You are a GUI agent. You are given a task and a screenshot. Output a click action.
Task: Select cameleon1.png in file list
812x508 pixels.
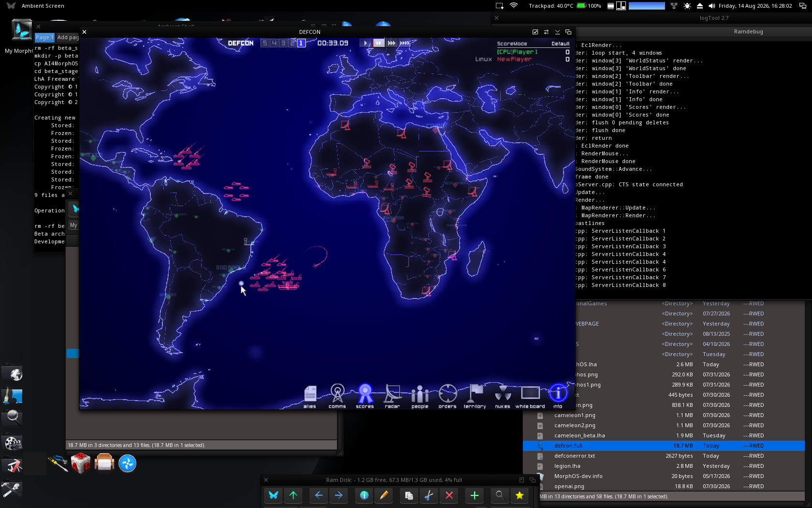(x=664, y=415)
